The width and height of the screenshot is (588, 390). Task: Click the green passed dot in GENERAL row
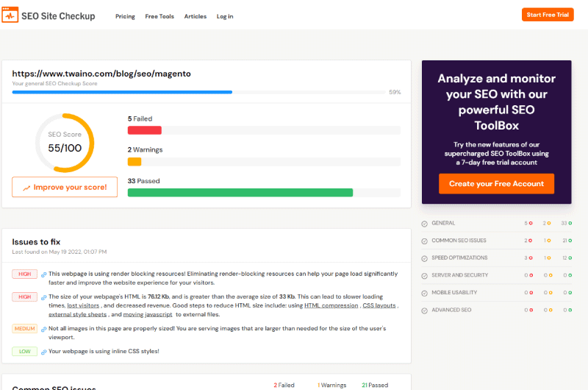point(570,224)
